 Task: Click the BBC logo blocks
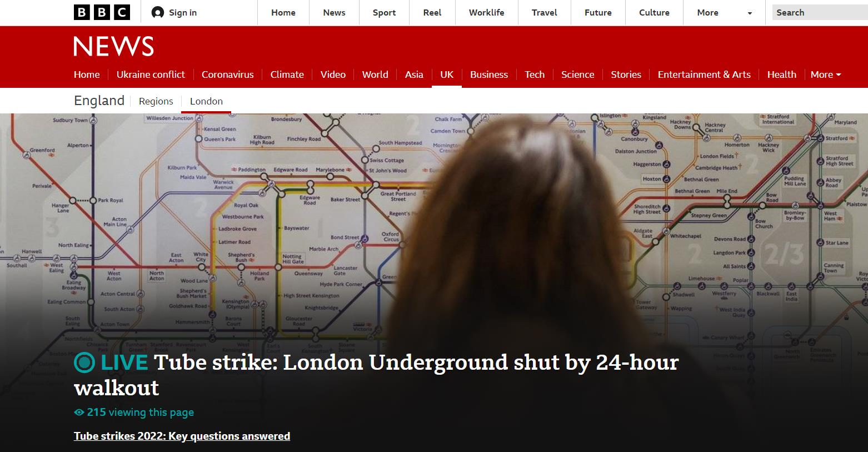coord(102,12)
